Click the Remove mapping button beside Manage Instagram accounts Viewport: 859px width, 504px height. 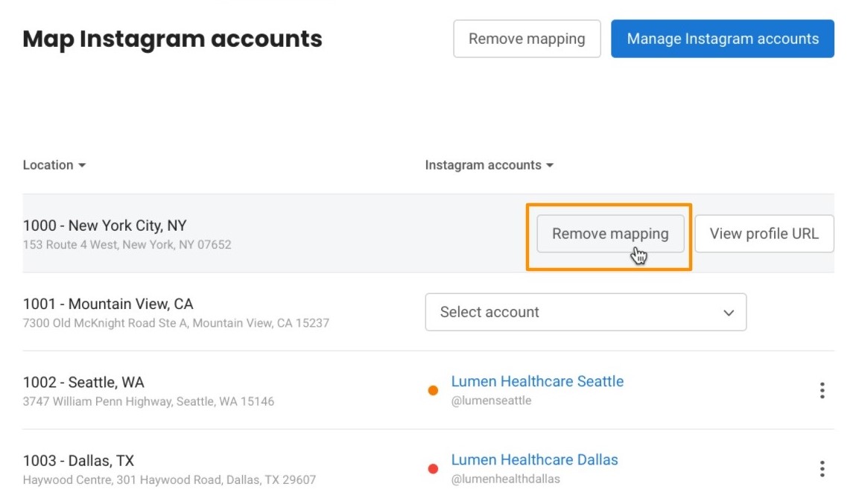click(527, 39)
